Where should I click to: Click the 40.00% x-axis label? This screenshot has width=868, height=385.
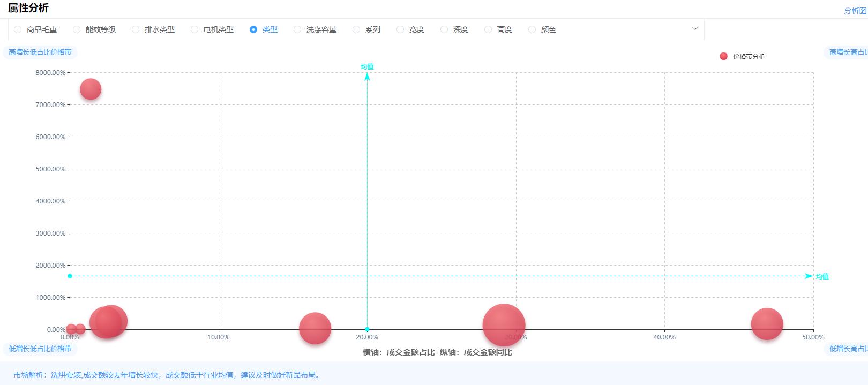click(664, 337)
